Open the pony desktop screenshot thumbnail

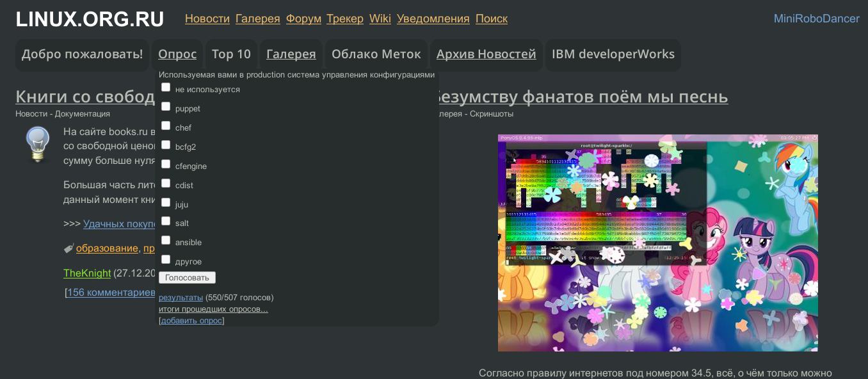pos(658,243)
